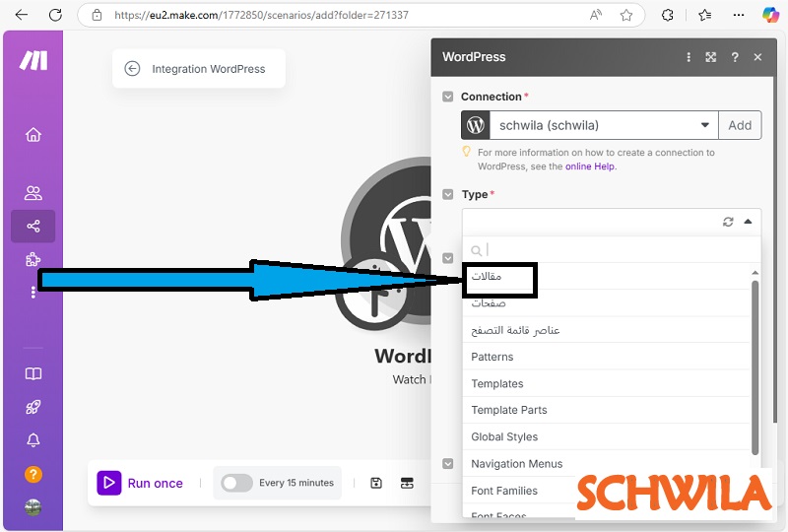Open the Copilot icon in browser
788x532 pixels.
point(770,15)
